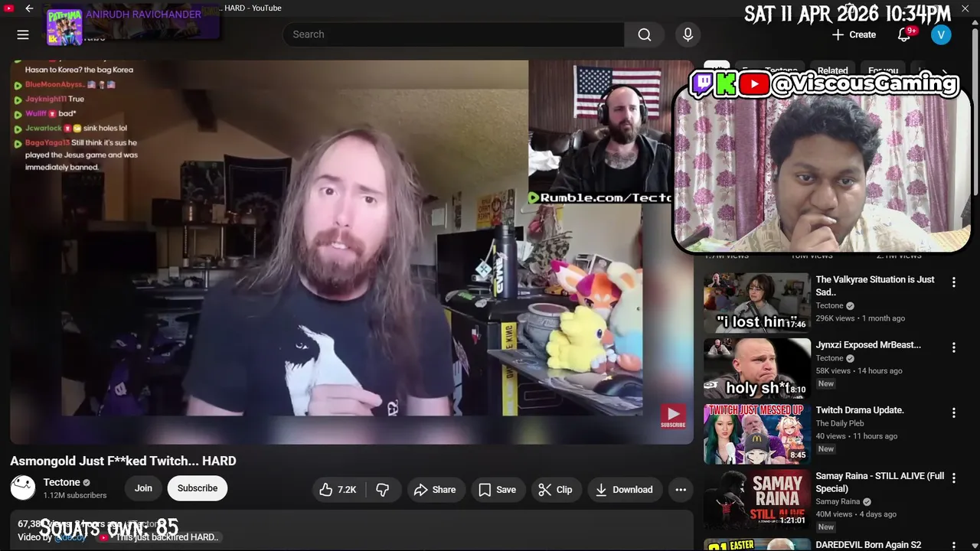Click '40M views • 4 days ago' text
The height and width of the screenshot is (551, 980).
pos(855,514)
